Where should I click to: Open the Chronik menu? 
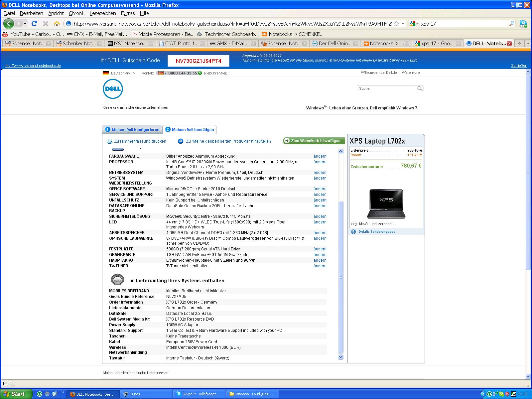[76, 13]
